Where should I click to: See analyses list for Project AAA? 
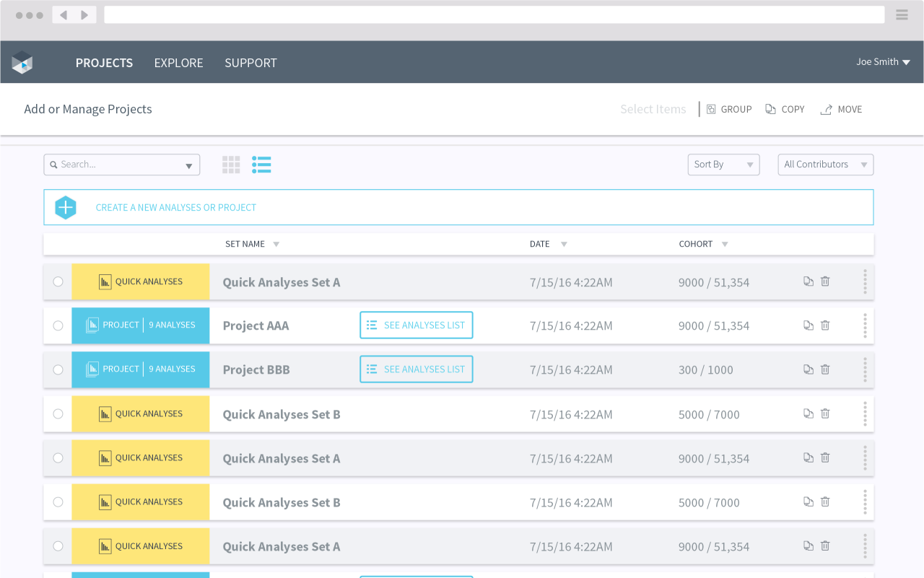[x=417, y=325]
